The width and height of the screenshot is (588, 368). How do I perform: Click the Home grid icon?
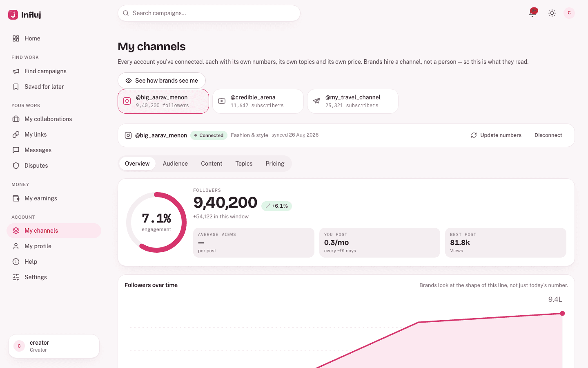pyautogui.click(x=16, y=38)
